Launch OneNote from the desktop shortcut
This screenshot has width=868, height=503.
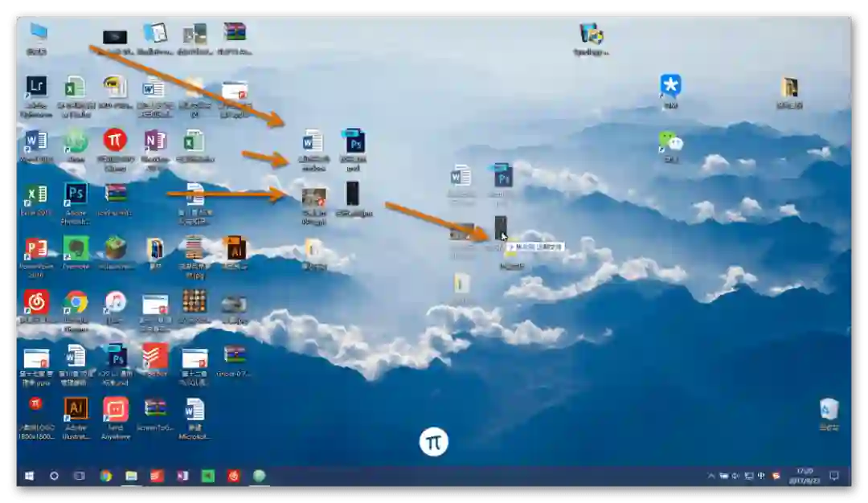coord(154,141)
